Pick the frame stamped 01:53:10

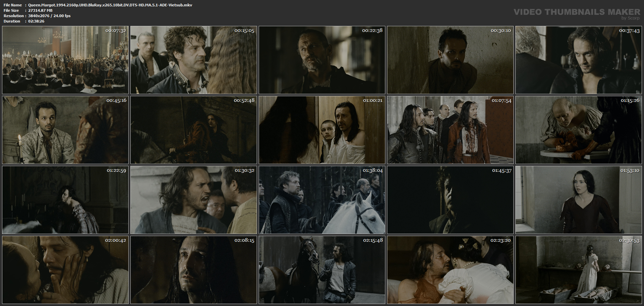579,200
